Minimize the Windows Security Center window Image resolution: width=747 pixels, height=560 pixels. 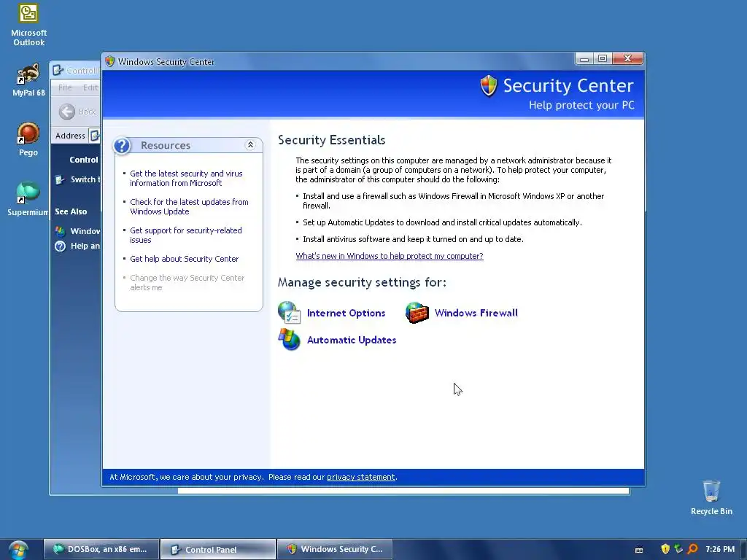pyautogui.click(x=584, y=58)
